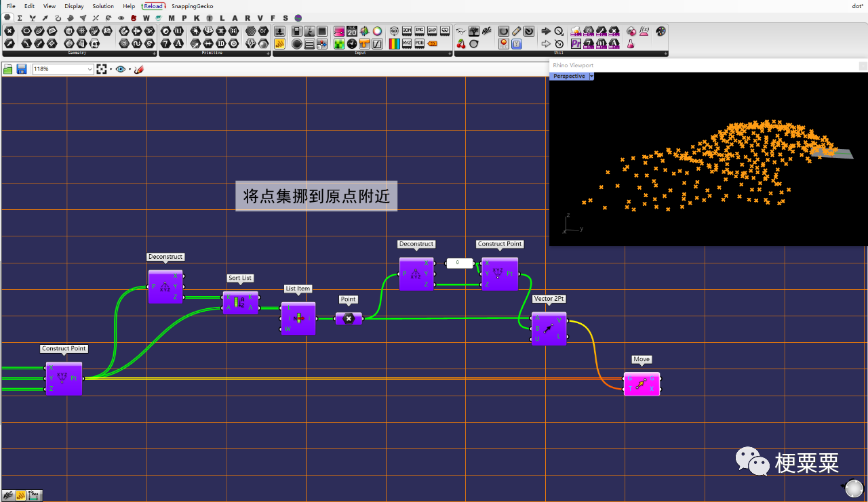Click the Clock time parameter icon

[x=352, y=43]
